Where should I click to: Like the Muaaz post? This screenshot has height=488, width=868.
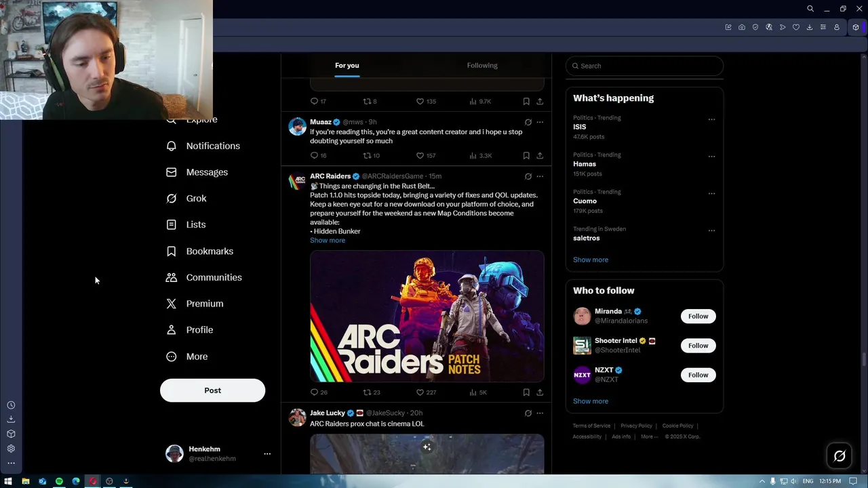(x=427, y=156)
